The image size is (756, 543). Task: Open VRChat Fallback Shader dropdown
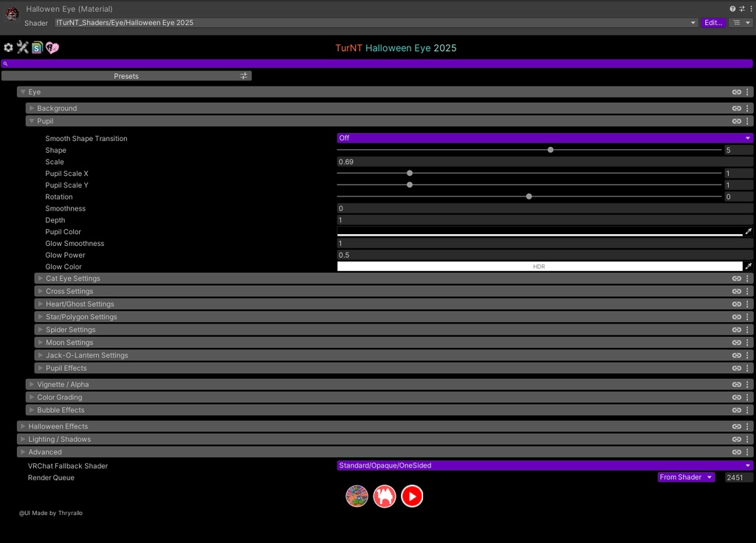[x=545, y=465]
